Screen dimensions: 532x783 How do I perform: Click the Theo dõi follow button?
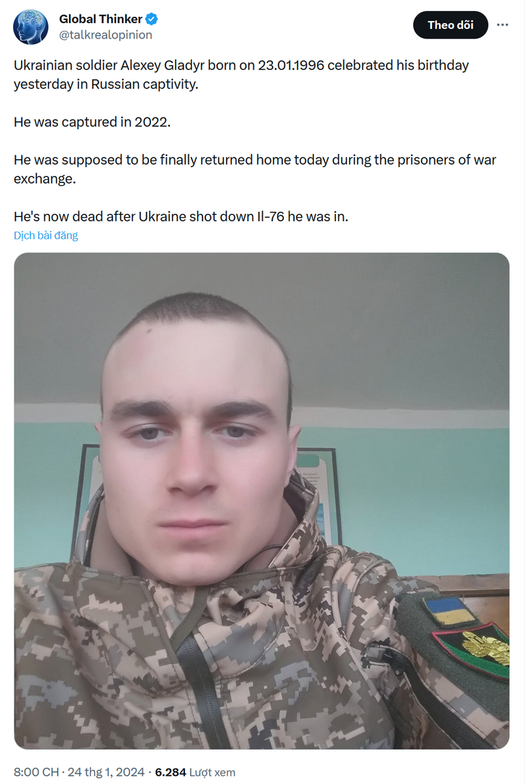point(450,25)
